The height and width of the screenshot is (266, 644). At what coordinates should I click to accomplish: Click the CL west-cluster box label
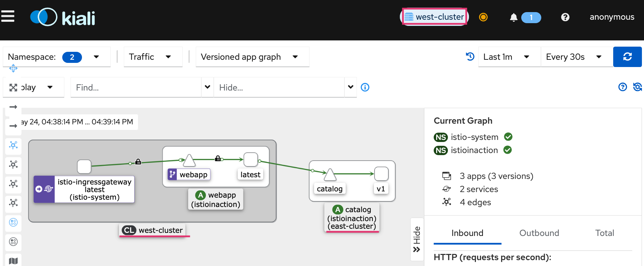153,230
